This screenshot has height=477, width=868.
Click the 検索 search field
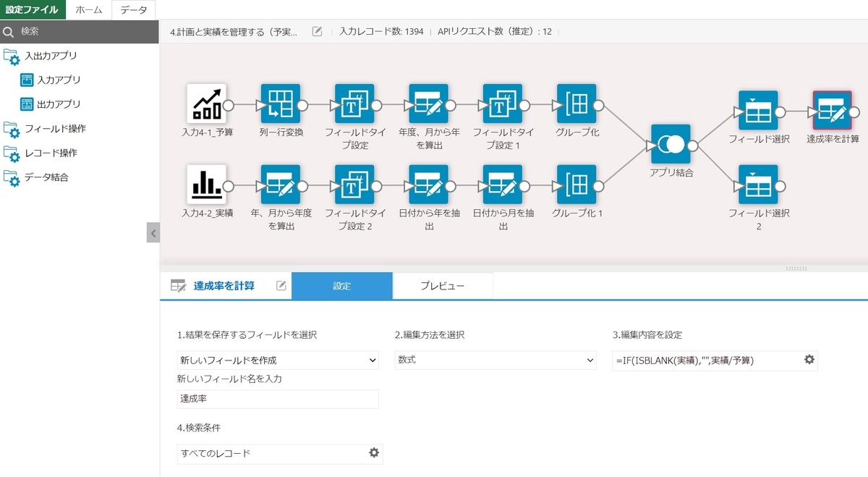80,32
